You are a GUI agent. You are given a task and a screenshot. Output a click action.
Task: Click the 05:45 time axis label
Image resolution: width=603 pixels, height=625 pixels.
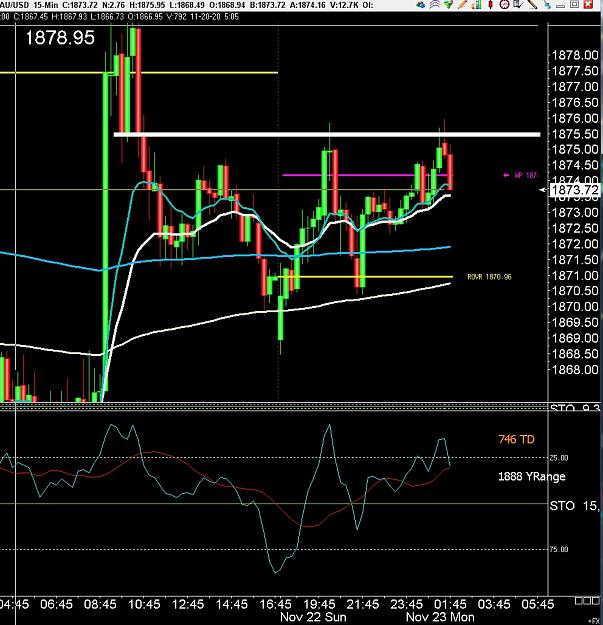pyautogui.click(x=538, y=604)
